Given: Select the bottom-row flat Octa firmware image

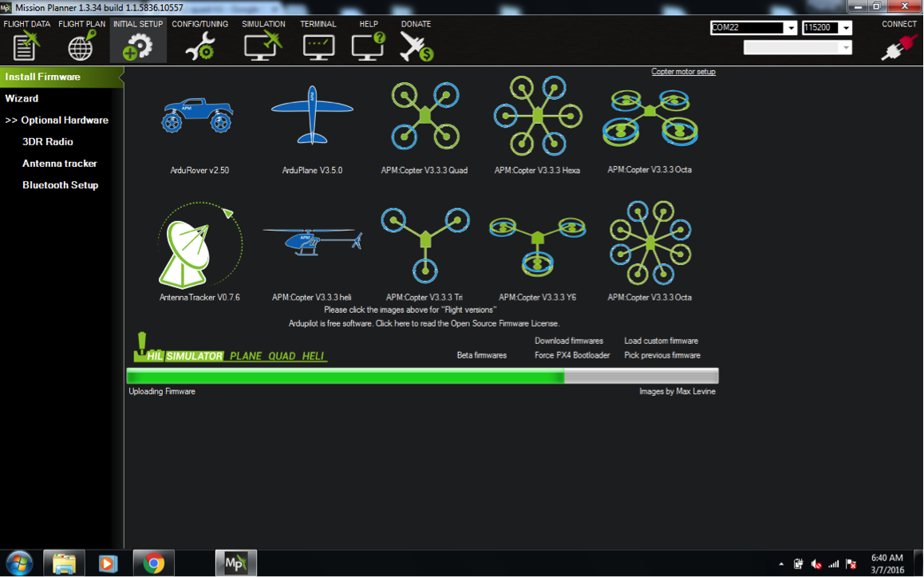Looking at the screenshot, I should coord(650,243).
